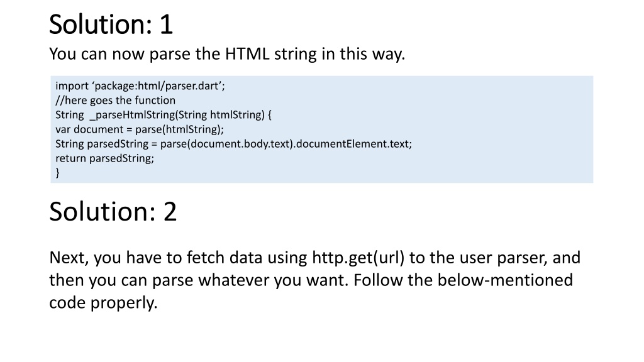
Task: Click the "//here goes the function" comment
Action: 116,100
